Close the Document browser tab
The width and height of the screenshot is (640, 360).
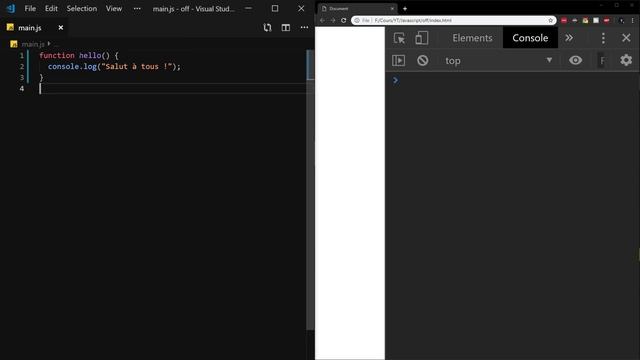point(392,9)
